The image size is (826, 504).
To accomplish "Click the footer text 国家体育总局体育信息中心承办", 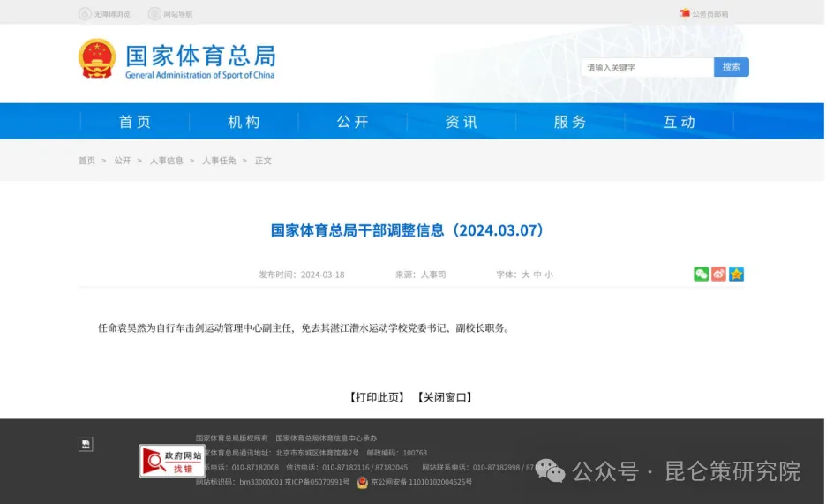I will (x=327, y=438).
